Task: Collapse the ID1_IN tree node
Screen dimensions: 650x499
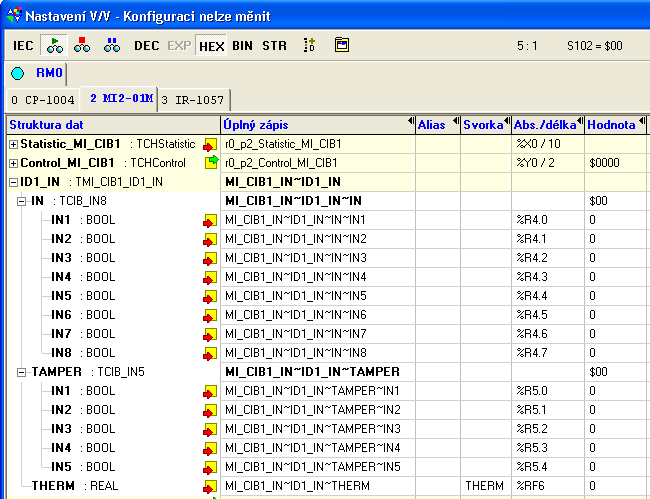Action: (14, 182)
